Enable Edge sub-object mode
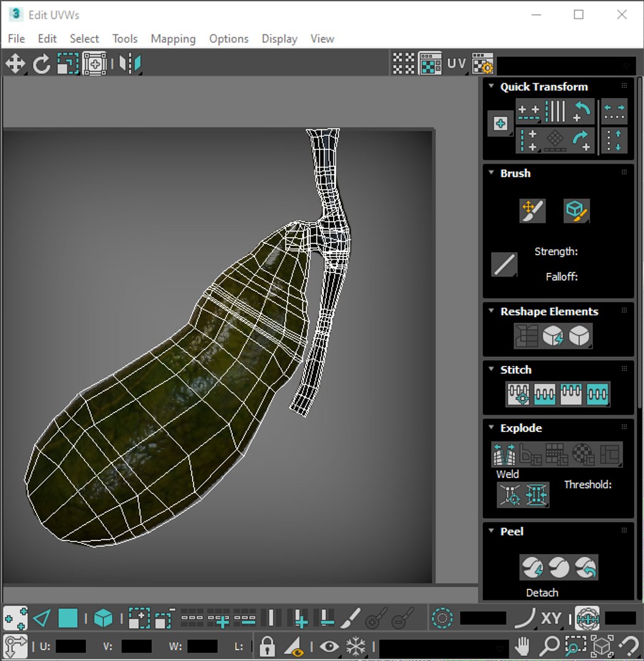The width and height of the screenshot is (644, 661). click(42, 618)
